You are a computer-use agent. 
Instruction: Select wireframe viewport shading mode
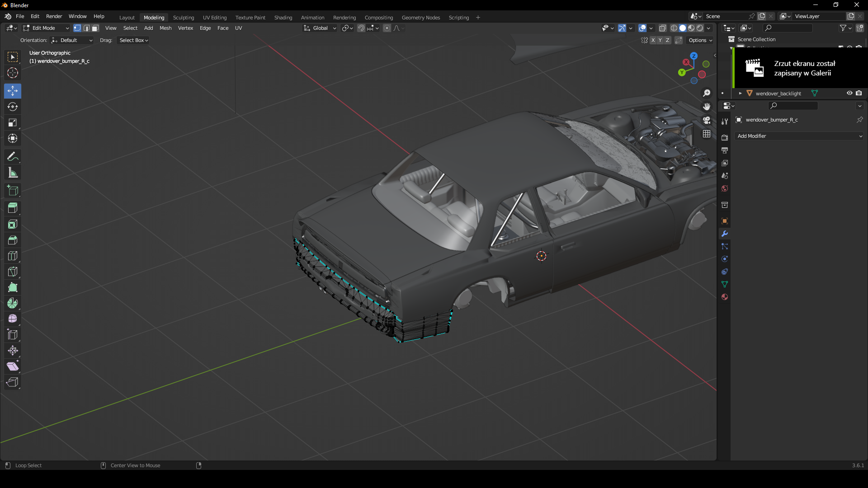point(674,28)
